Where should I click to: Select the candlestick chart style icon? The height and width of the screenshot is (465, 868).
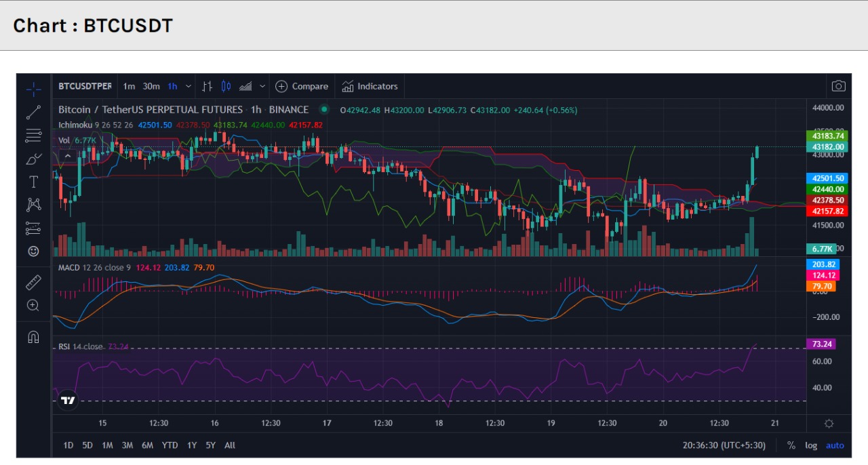pos(226,86)
